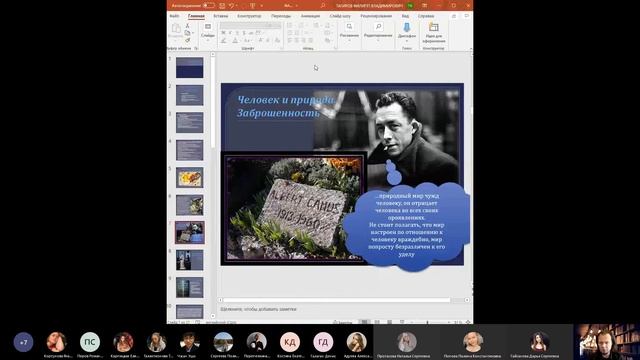
Task: Select slide 4 thumbnail
Action: pyautogui.click(x=189, y=150)
